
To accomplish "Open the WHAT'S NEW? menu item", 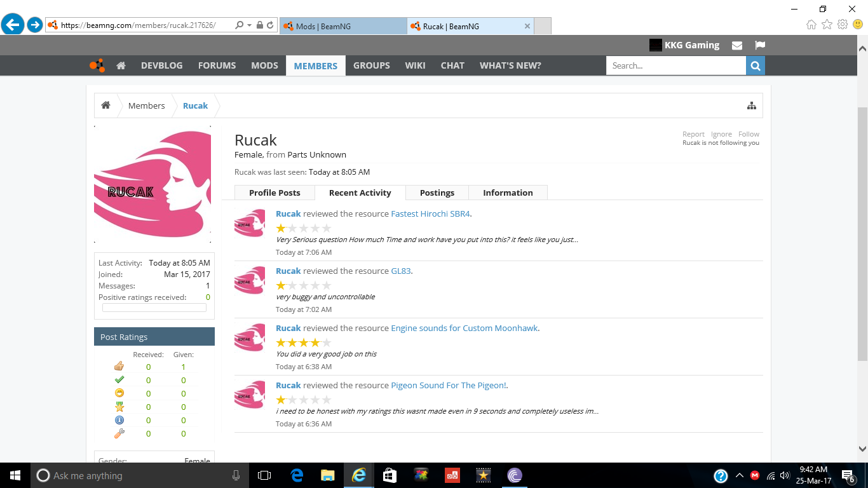I will click(x=510, y=65).
